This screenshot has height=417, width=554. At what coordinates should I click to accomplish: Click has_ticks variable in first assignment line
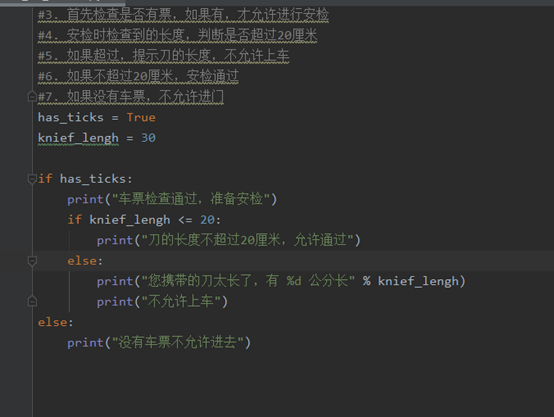(x=71, y=117)
